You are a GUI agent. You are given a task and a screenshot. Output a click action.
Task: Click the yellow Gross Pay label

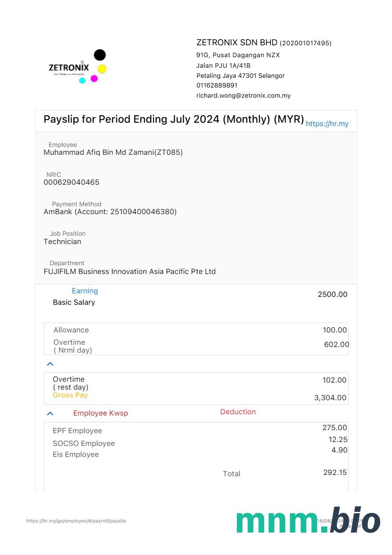[70, 395]
